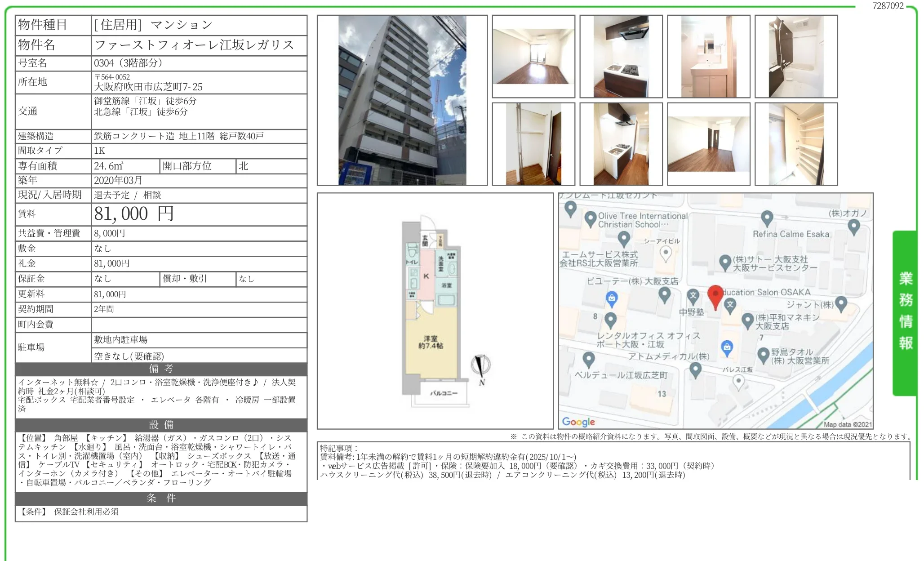Click the パレス江坂 gray marker
The width and height of the screenshot is (924, 561).
[738, 381]
